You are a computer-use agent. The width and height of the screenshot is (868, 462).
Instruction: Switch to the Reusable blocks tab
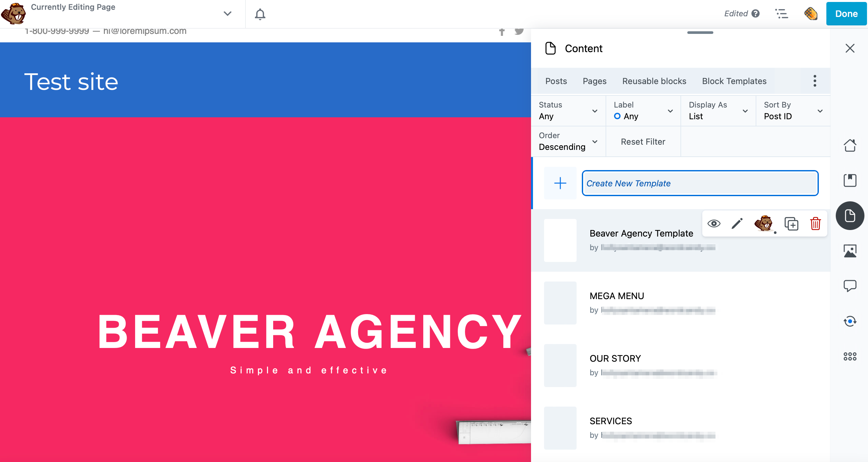[654, 81]
